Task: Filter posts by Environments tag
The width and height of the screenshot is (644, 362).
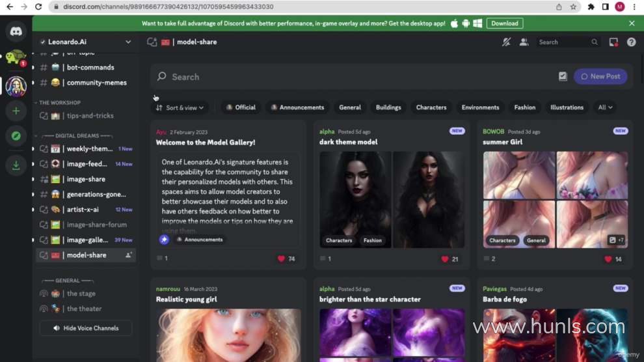Action: tap(480, 107)
